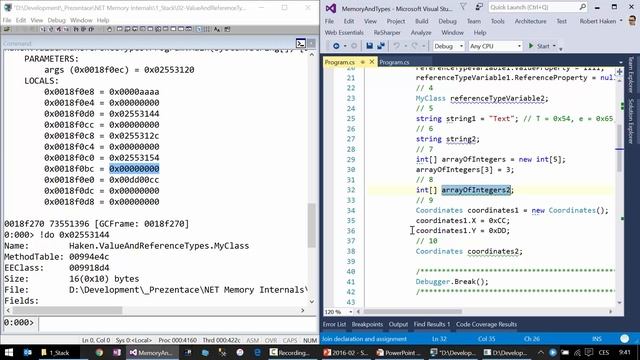Click Visual Studio editor horizontal scrollbar

[412, 312]
